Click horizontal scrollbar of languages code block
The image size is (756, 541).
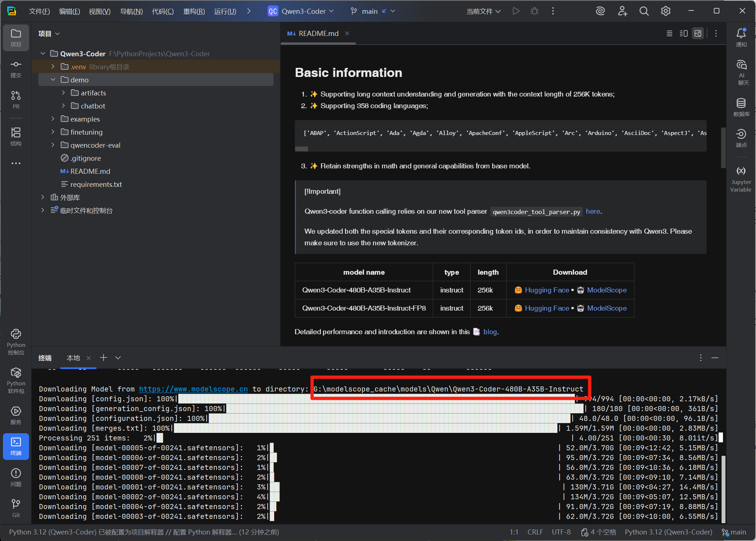[301, 149]
